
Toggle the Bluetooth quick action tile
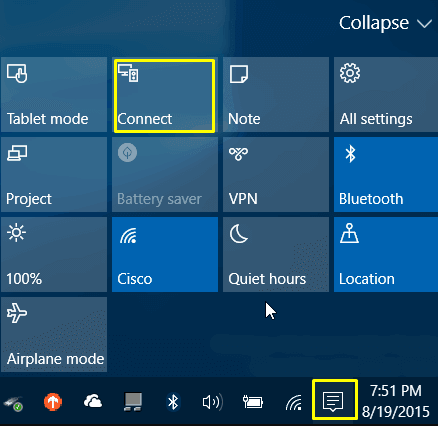click(x=386, y=174)
